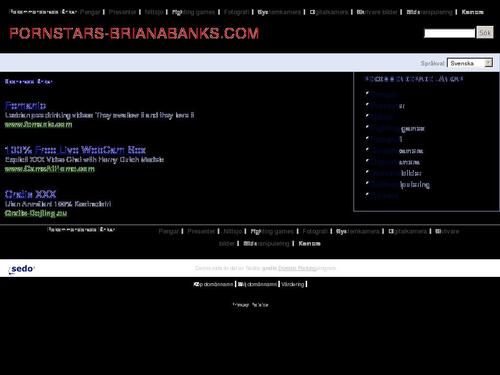
Task: Open Presenter link in bottom navigation
Action: [x=201, y=231]
